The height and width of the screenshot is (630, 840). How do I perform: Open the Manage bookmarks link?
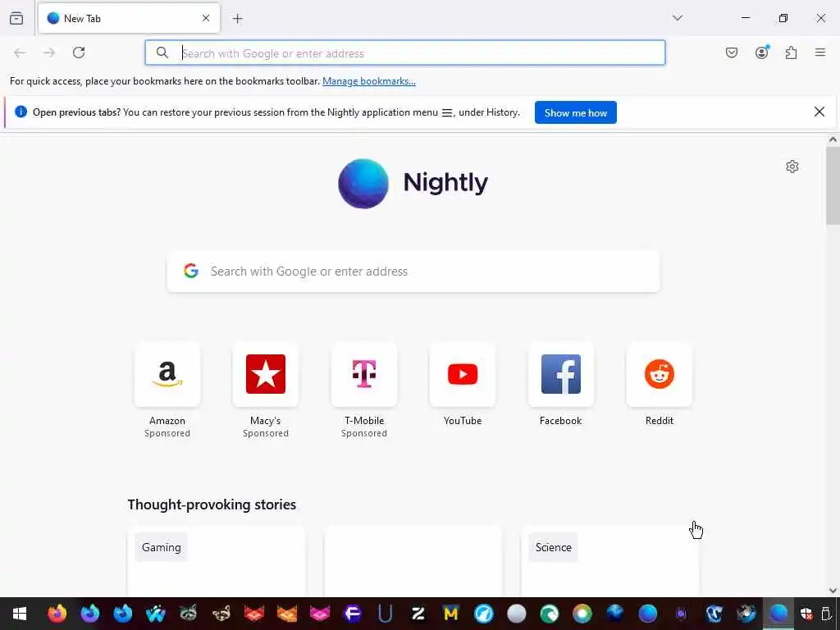point(368,81)
